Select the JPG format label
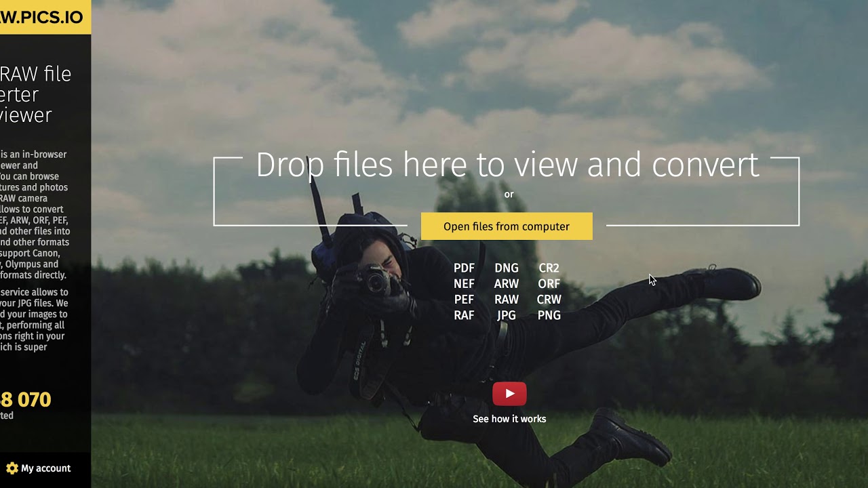The image size is (868, 488). pyautogui.click(x=507, y=315)
